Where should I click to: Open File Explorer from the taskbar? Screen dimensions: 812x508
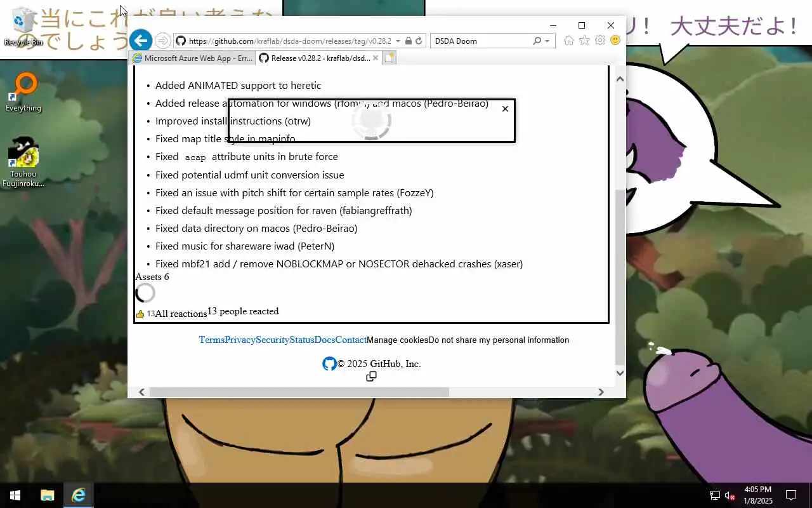pos(47,495)
